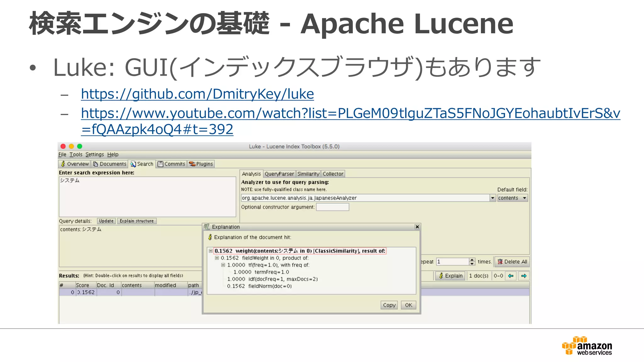
Task: Select the idf(docFreq=1, maxDocs=2) row
Action: pos(272,279)
